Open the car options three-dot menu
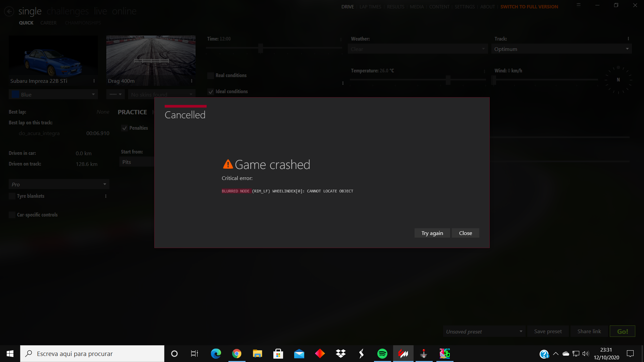Viewport: 644px width, 362px height. (94, 81)
